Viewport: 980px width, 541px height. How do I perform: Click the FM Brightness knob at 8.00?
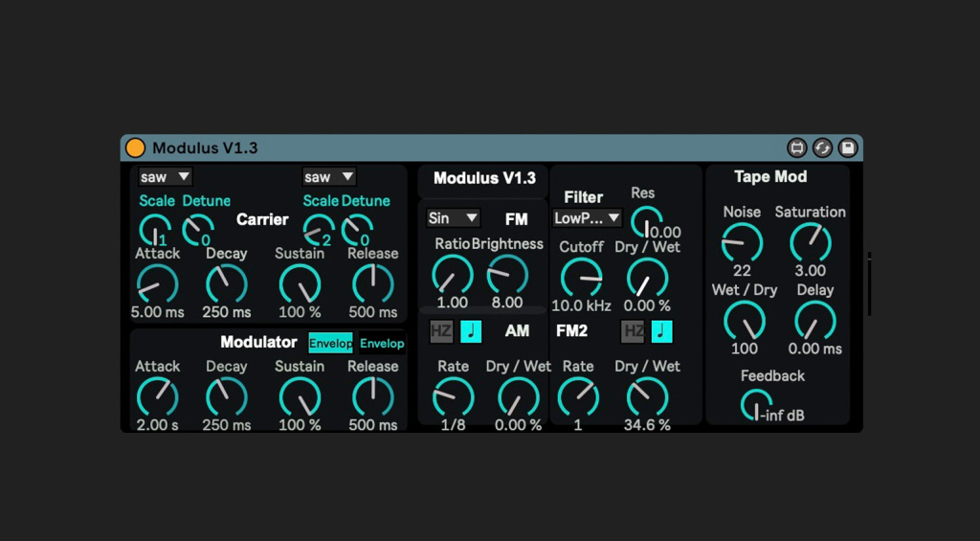[x=507, y=274]
